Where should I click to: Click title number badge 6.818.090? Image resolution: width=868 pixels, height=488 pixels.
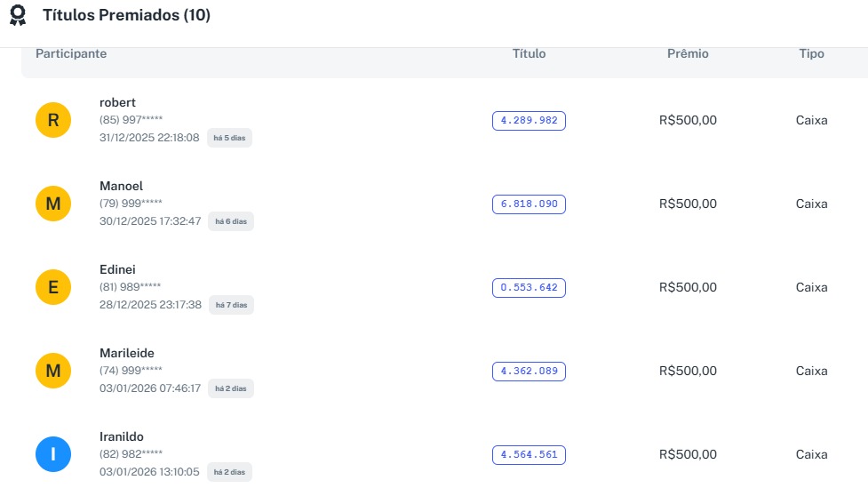point(529,204)
